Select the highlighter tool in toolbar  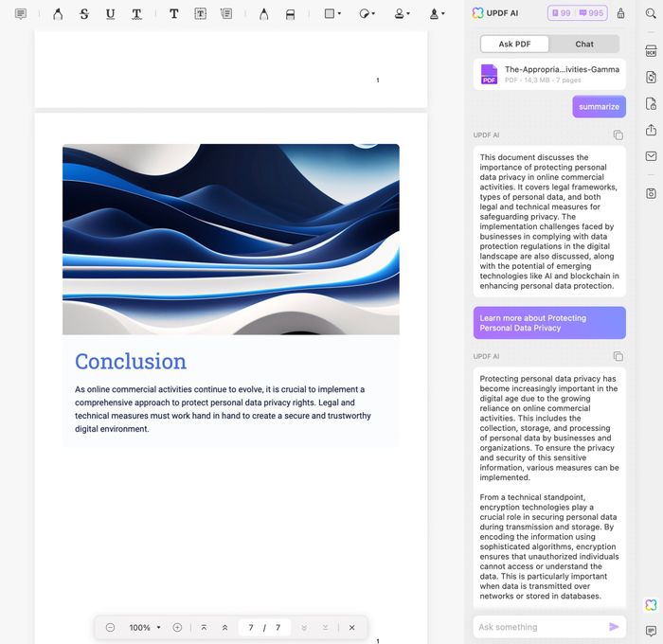tap(58, 14)
